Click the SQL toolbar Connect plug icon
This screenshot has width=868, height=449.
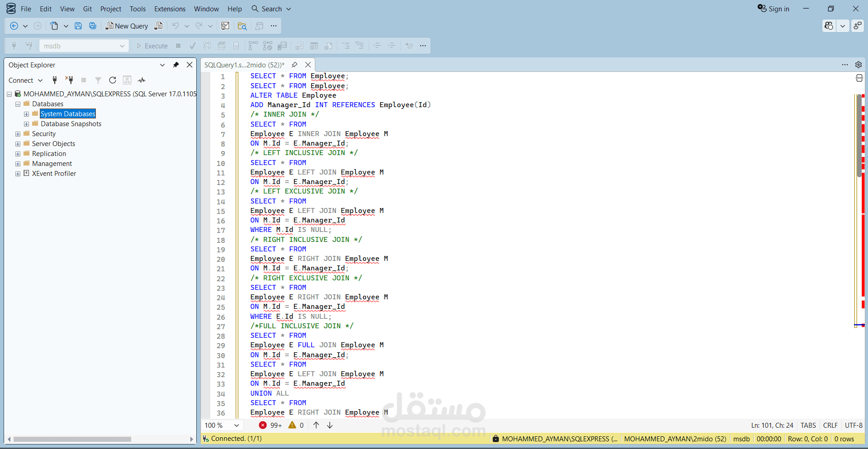pyautogui.click(x=14, y=46)
